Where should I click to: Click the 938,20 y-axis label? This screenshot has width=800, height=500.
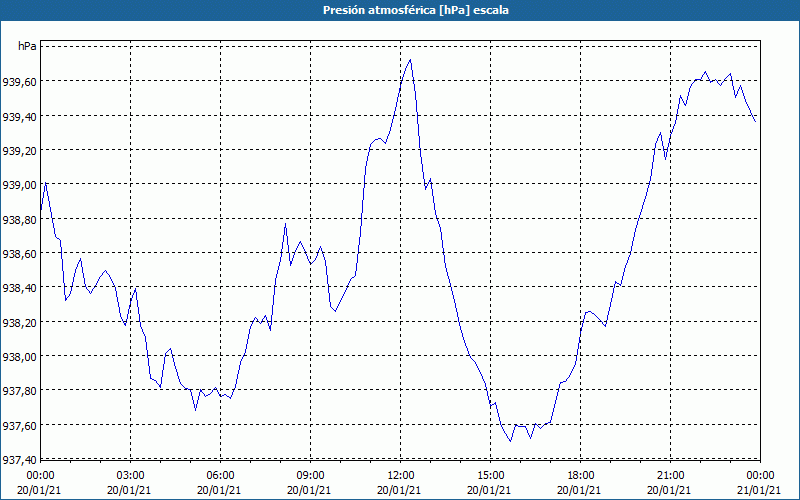19,322
